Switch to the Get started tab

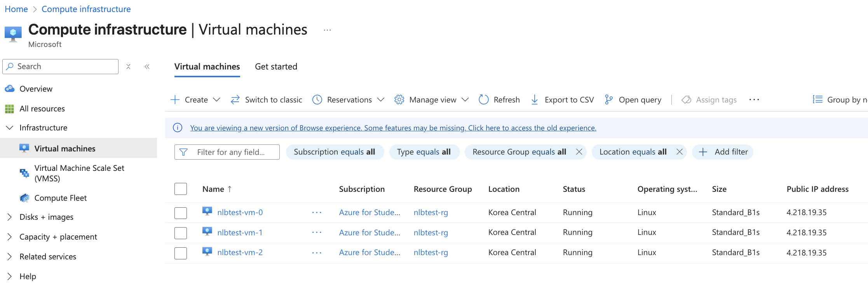point(276,67)
